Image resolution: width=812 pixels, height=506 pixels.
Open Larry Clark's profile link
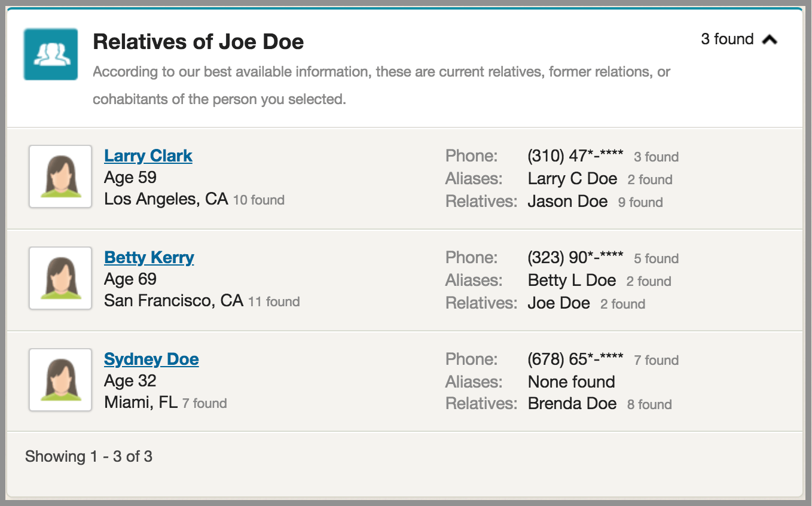point(148,156)
